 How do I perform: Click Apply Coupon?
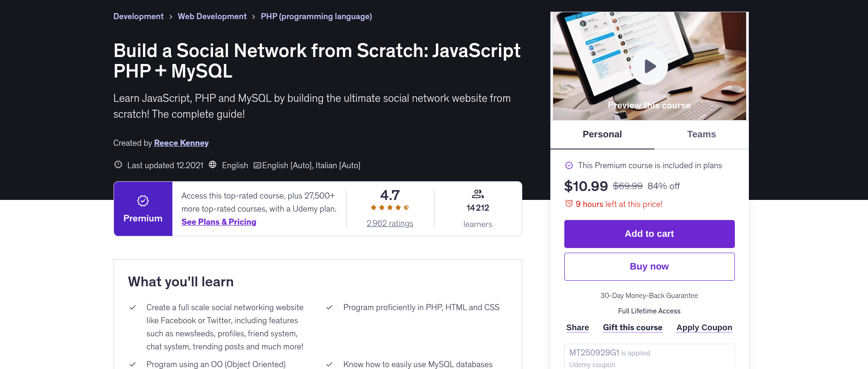coord(704,327)
